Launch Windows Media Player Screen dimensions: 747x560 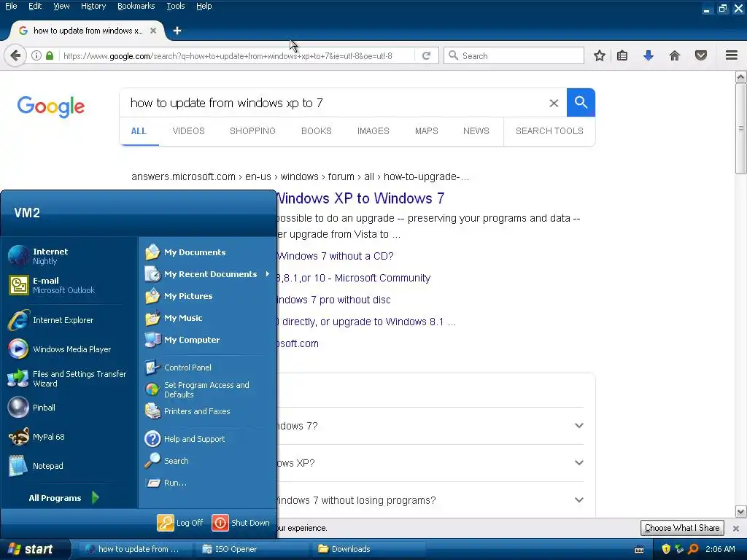tap(60, 349)
